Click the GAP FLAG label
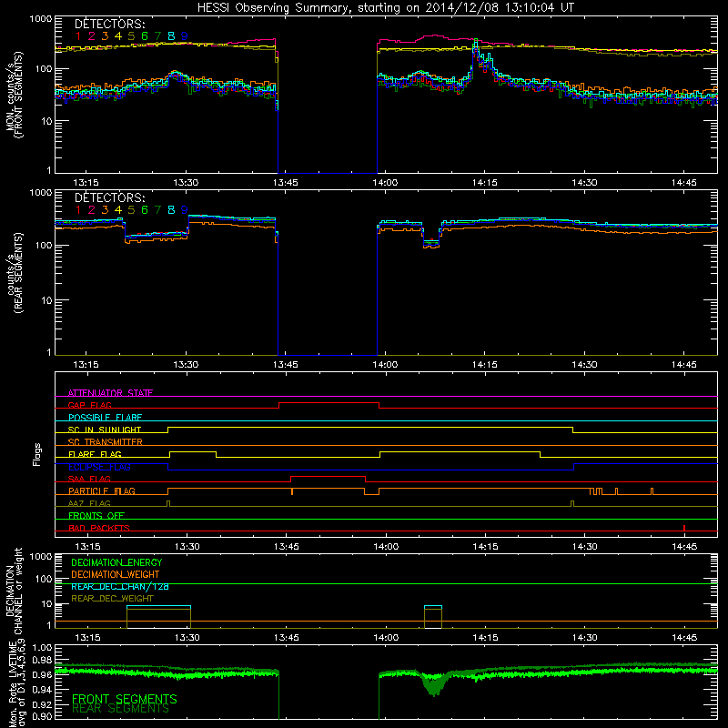 [89, 405]
